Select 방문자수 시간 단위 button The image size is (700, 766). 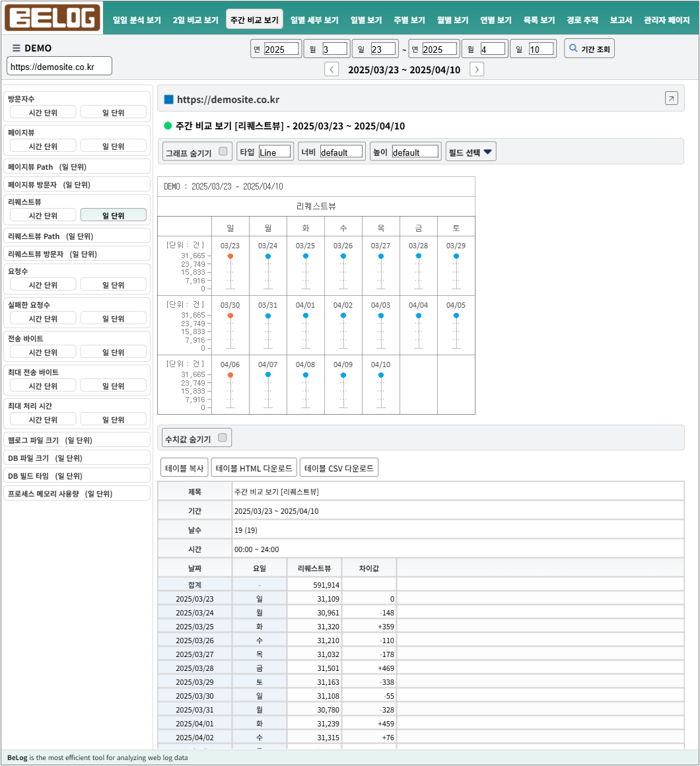pos(43,112)
